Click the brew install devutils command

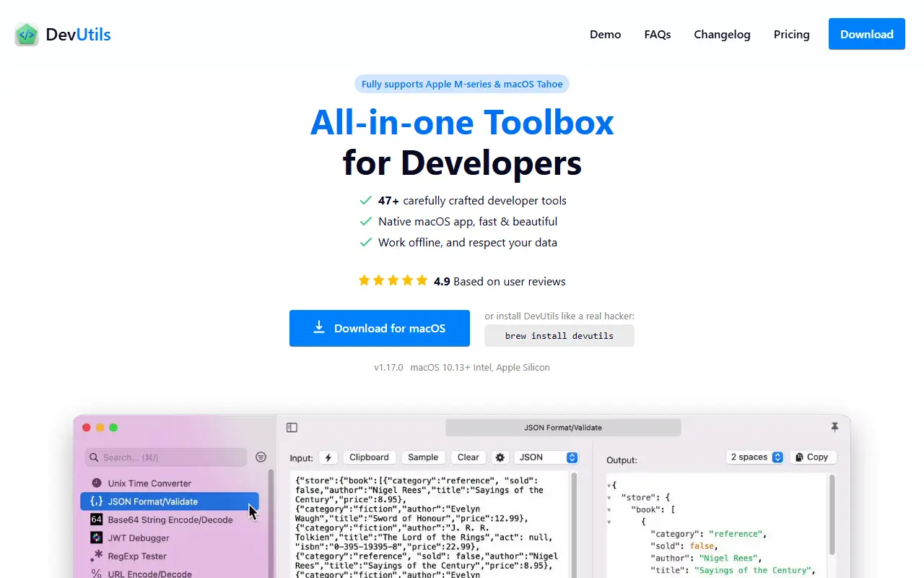pos(559,335)
